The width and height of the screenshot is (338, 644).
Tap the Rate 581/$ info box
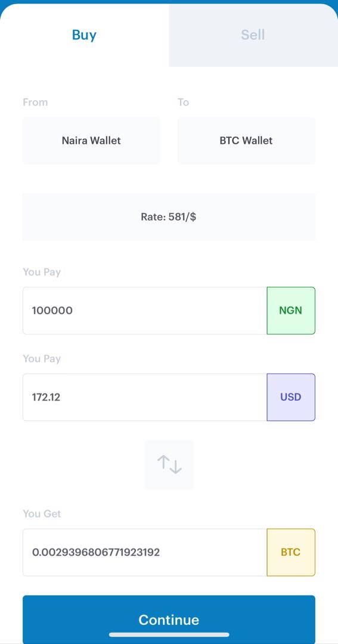169,217
